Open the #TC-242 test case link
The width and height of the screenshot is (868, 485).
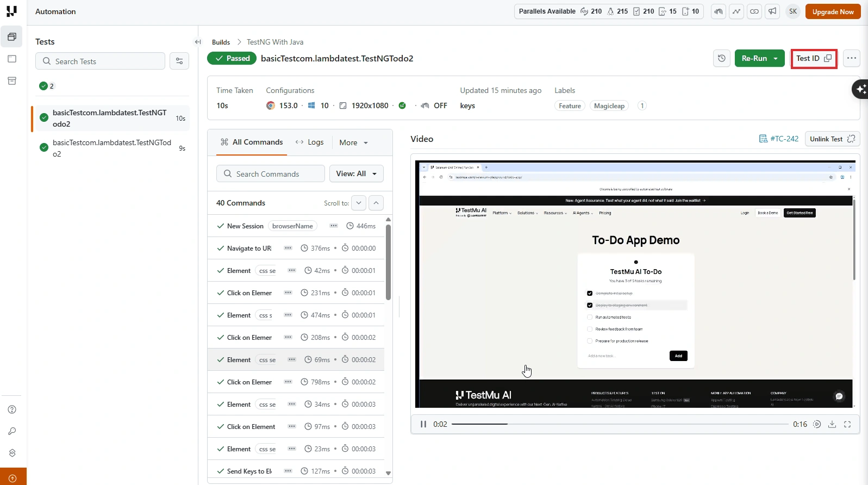(779, 139)
